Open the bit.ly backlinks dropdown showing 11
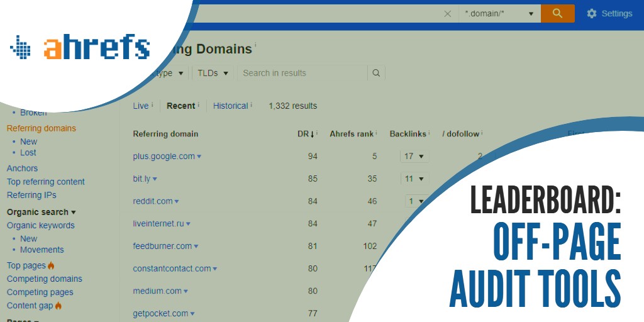The height and width of the screenshot is (322, 644). (x=414, y=179)
